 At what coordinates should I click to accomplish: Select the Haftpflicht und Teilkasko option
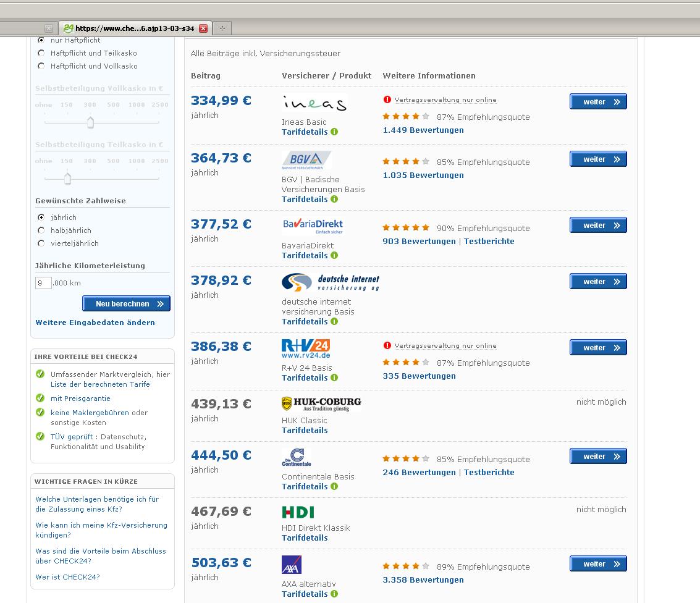41,53
